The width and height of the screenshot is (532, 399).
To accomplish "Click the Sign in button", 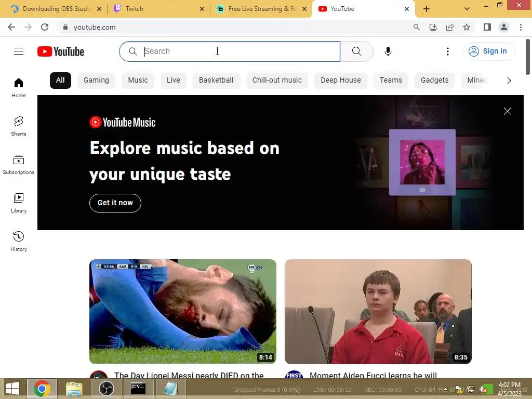I will click(x=488, y=51).
